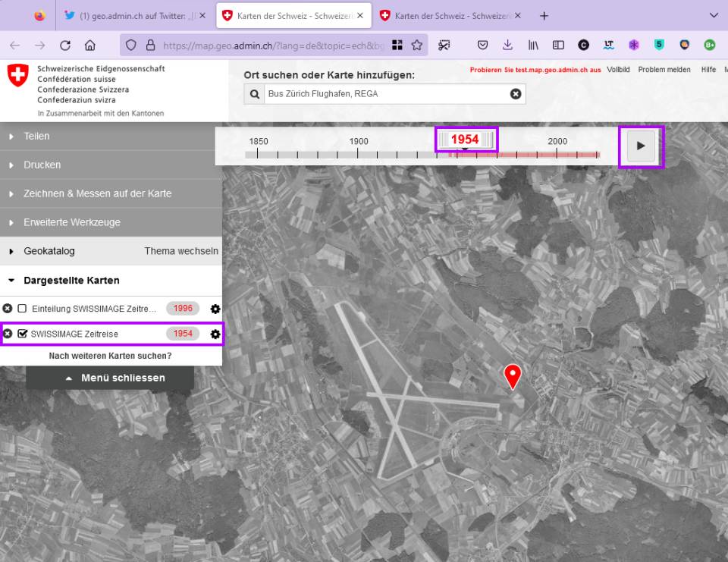This screenshot has height=562, width=728.
Task: Clear the search field using the X icon
Action: pos(516,94)
